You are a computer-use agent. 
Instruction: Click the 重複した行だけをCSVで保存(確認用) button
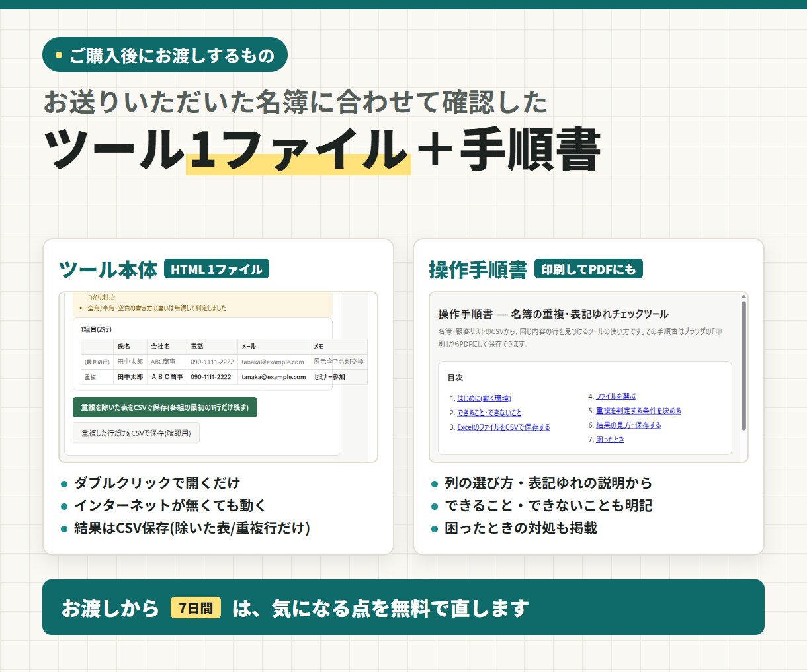[x=136, y=433]
